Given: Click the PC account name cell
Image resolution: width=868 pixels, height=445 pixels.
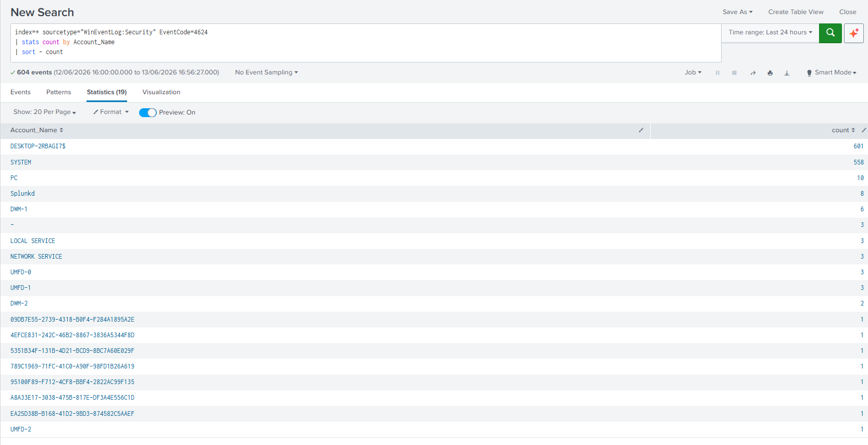Looking at the screenshot, I should click(14, 178).
